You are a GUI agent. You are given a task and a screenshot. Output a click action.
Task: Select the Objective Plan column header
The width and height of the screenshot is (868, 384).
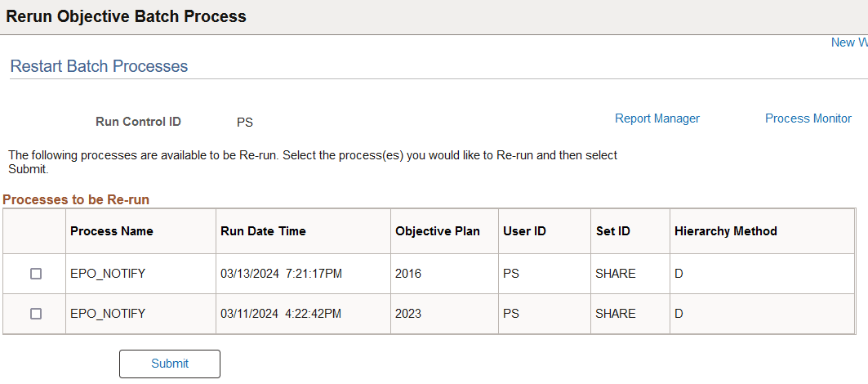438,231
